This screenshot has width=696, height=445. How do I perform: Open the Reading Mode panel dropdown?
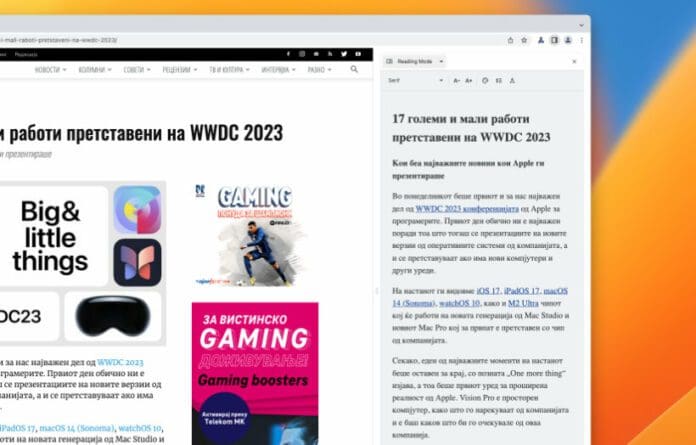[x=415, y=61]
